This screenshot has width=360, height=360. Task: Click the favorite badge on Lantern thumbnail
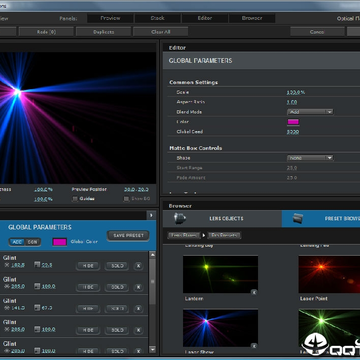click(x=254, y=292)
